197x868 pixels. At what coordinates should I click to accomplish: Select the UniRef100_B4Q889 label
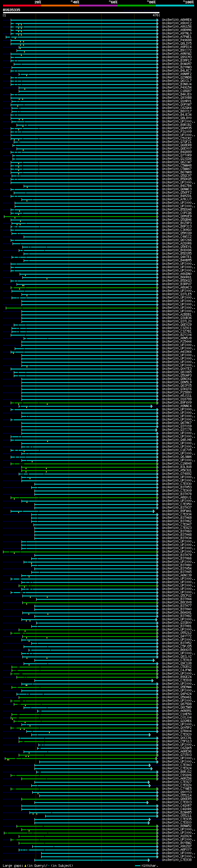tap(177, 152)
